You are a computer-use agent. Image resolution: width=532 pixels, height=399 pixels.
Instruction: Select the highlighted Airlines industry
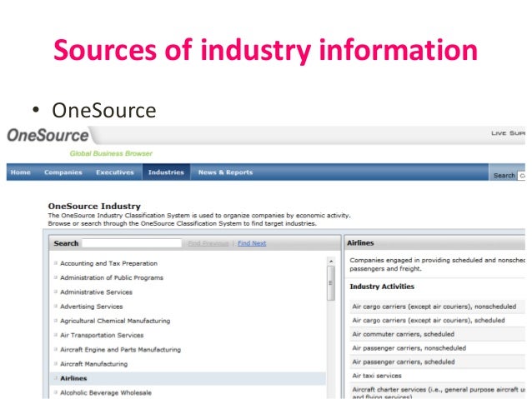point(73,378)
